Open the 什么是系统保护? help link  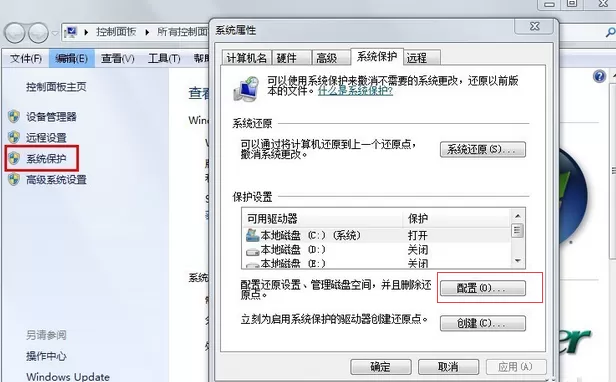(x=355, y=91)
